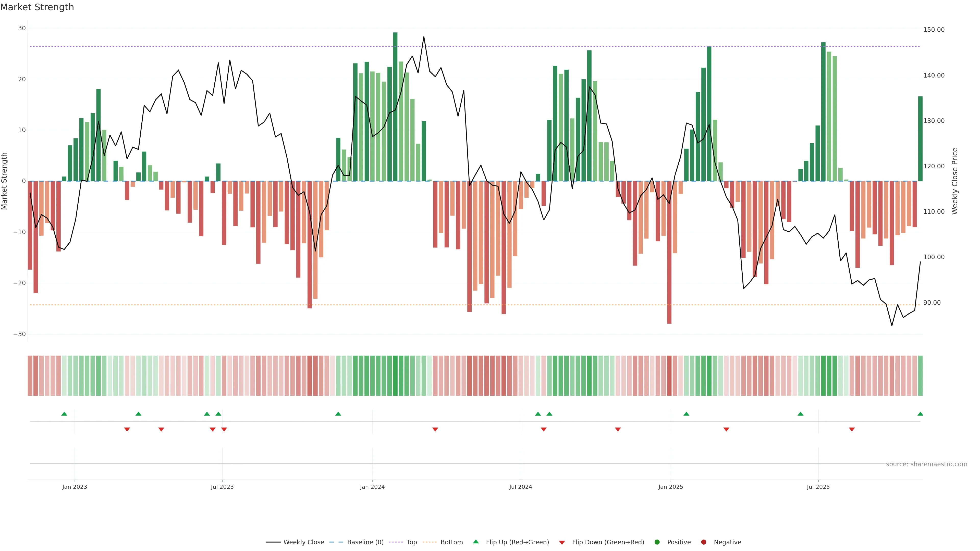Click the Market Strength chart title
This screenshot has height=551, width=980.
37,7
